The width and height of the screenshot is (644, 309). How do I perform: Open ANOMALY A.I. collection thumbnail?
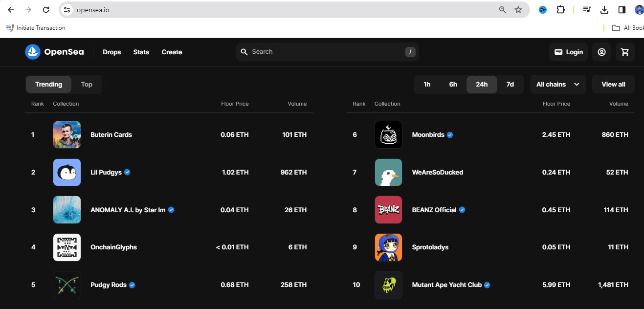point(67,210)
